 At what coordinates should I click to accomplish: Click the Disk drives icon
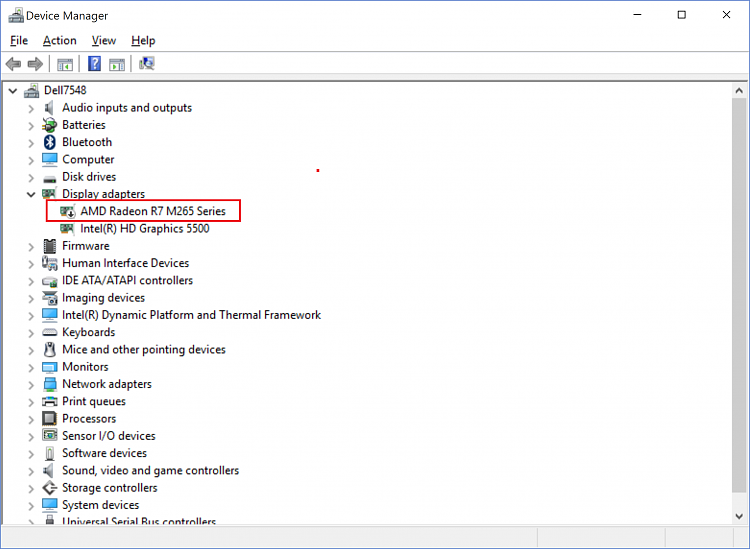[49, 178]
